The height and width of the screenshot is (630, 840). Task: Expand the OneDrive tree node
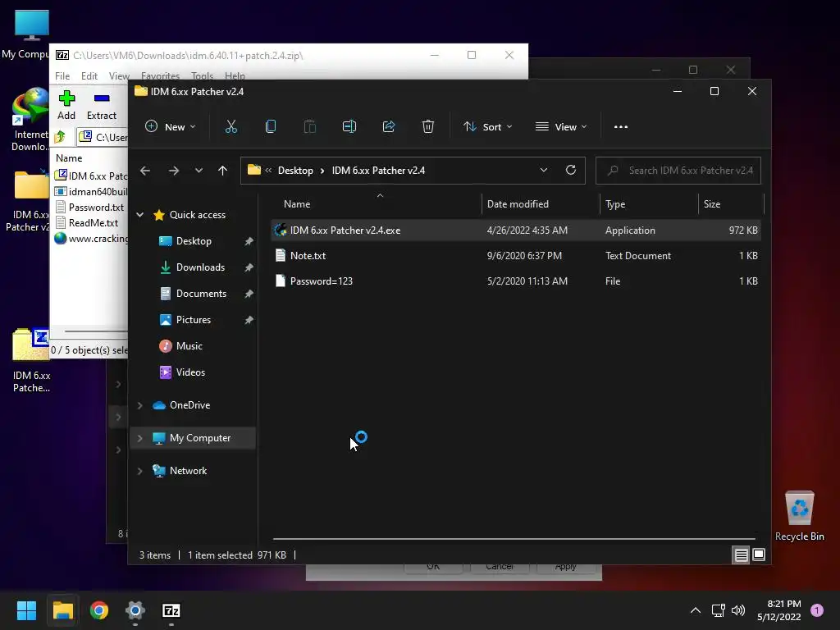tap(139, 405)
